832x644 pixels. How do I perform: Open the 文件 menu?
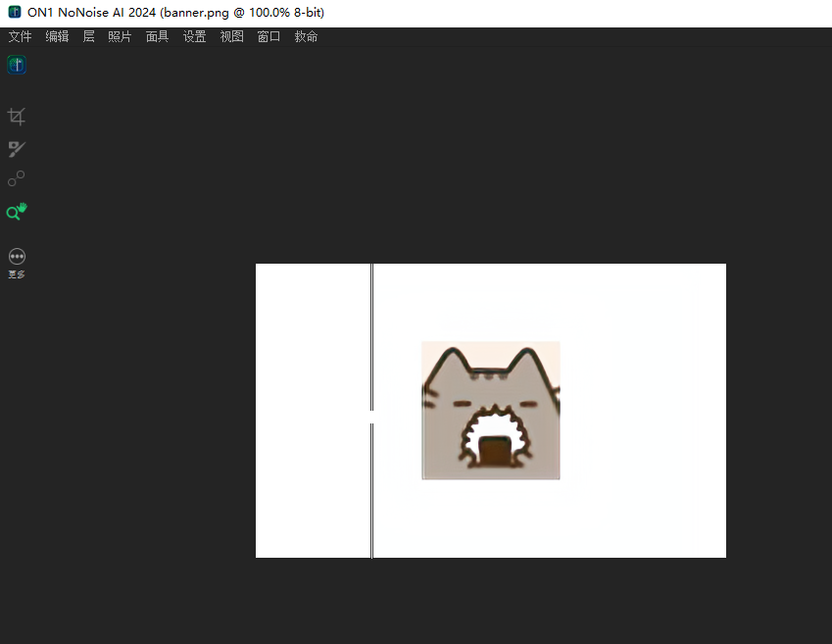tap(21, 36)
